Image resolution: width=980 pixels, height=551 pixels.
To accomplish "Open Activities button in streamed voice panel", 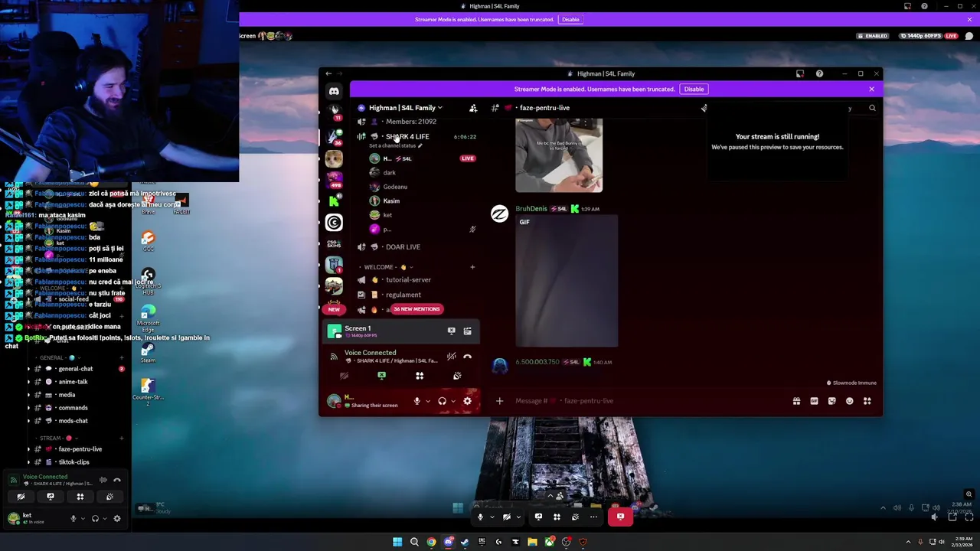I will point(420,376).
